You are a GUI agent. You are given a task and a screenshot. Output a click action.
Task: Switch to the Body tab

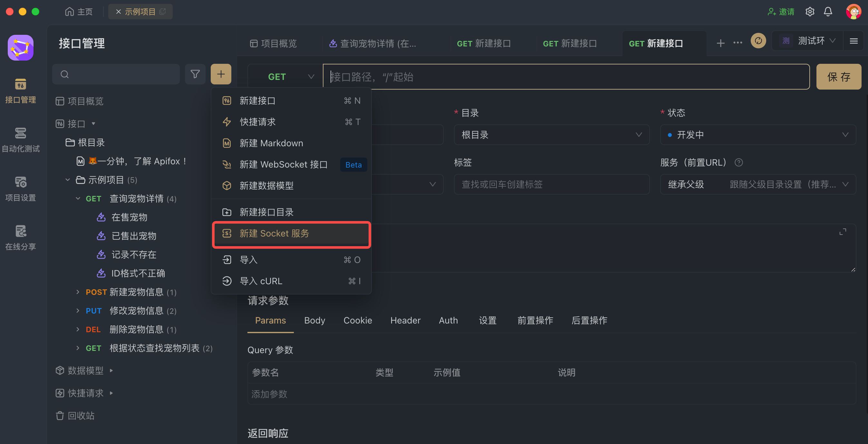click(314, 320)
